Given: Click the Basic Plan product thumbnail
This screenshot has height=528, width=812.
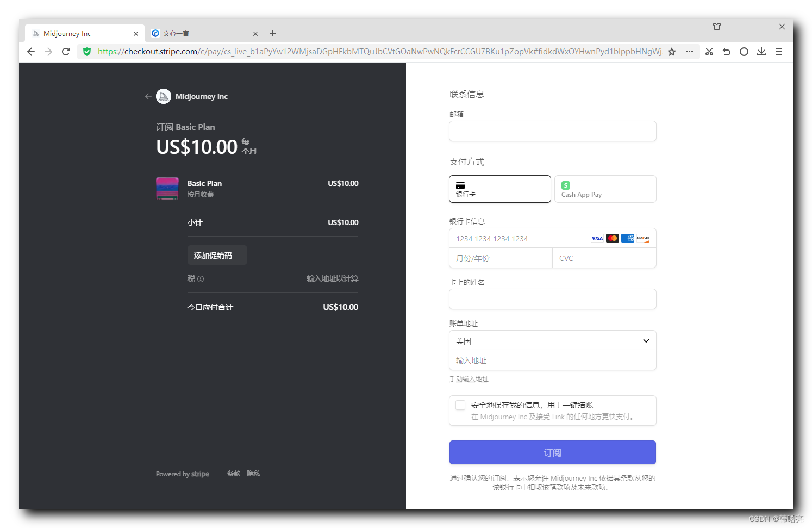Looking at the screenshot, I should [x=167, y=189].
